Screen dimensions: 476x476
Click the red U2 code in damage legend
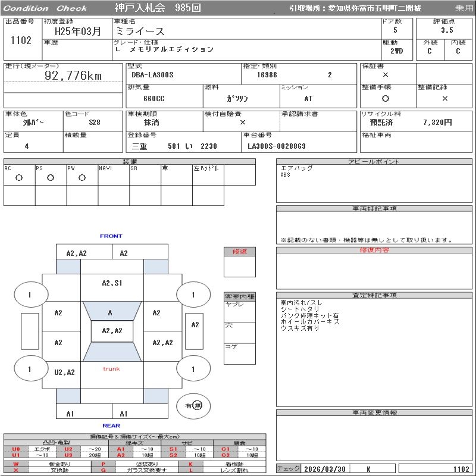pyautogui.click(x=68, y=449)
